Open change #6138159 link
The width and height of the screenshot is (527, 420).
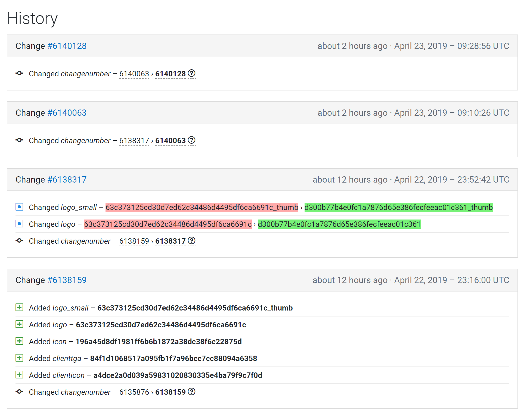(x=67, y=280)
